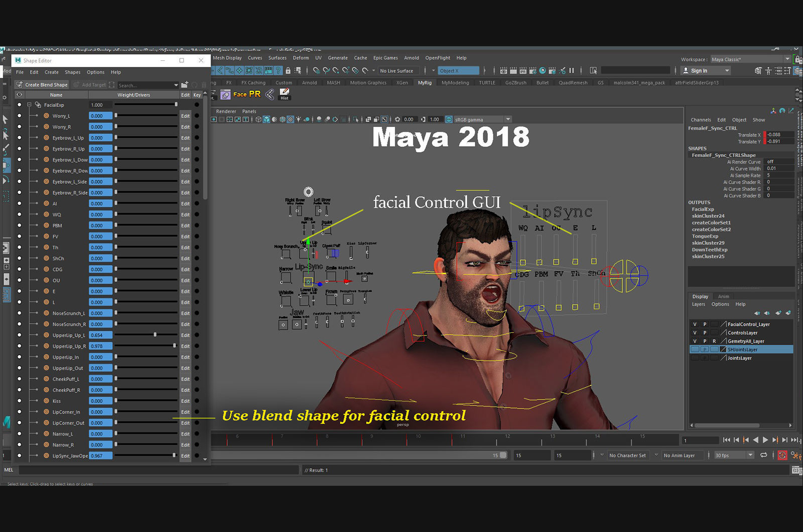Click the Create Blend Shape button
This screenshot has width=803, height=532.
point(42,85)
